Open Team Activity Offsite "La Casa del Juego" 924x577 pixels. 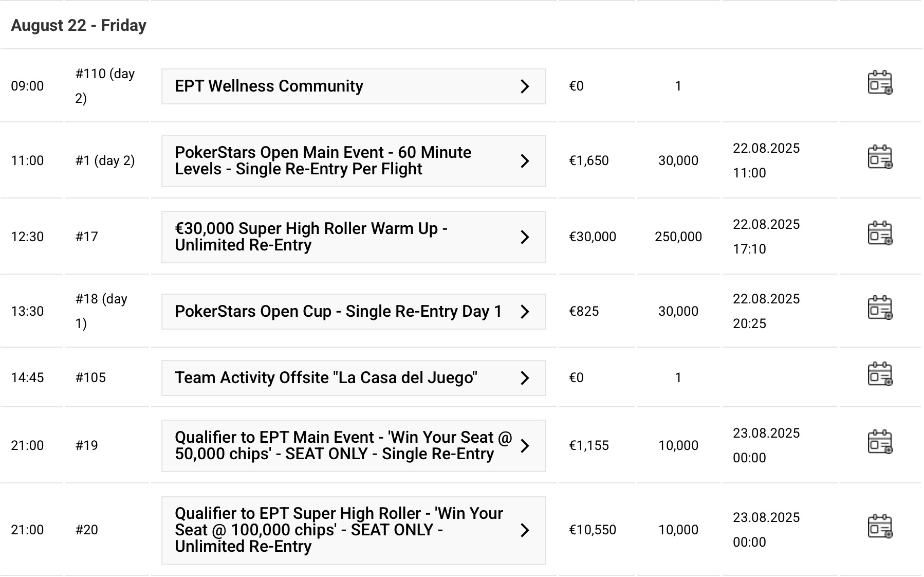pyautogui.click(x=326, y=378)
